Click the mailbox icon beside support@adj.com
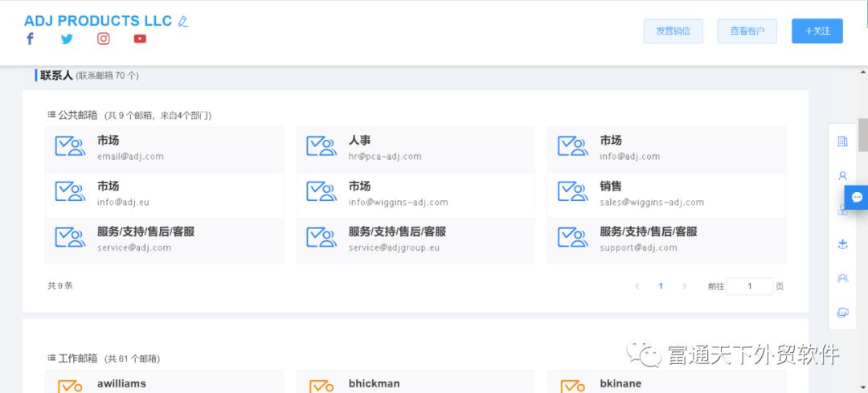Screen dimensions: 868x393 (572, 237)
